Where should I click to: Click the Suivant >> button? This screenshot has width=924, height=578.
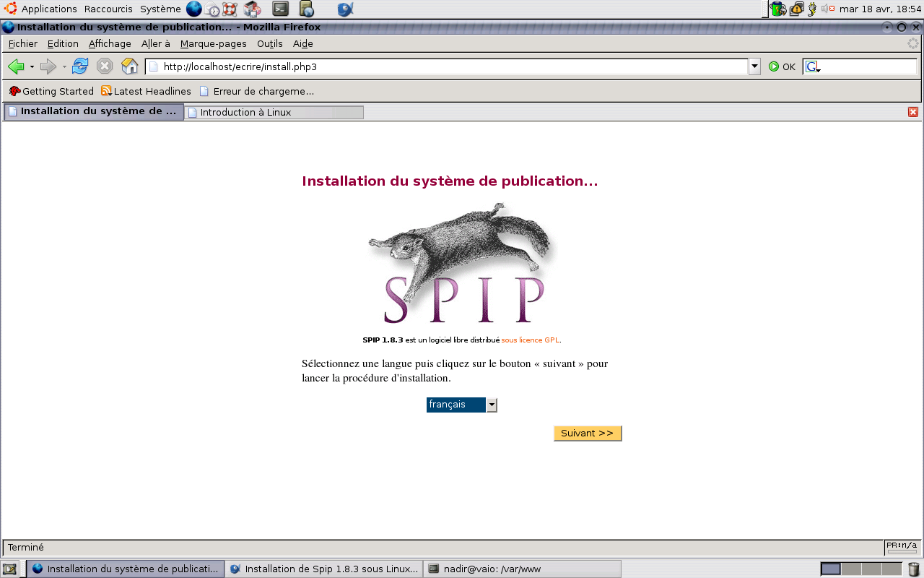pos(587,433)
